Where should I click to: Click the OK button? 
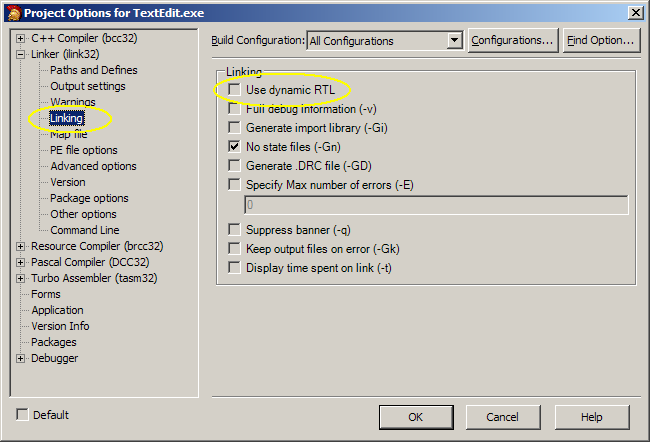tap(416, 417)
